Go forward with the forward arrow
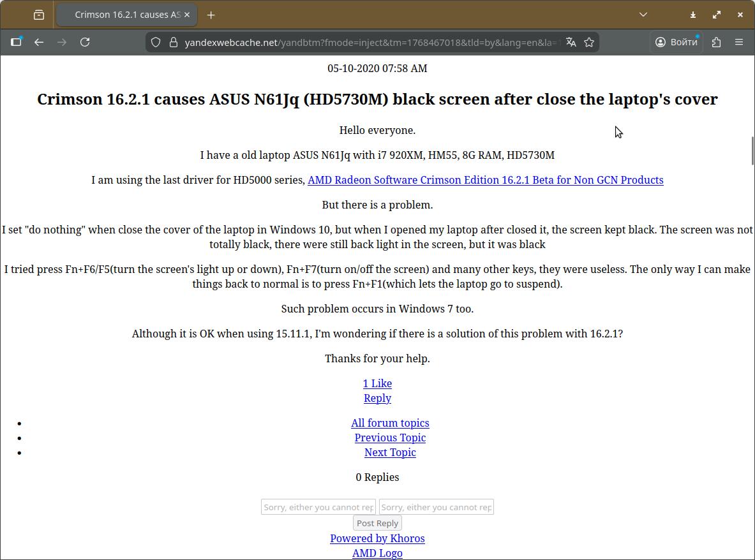 (x=62, y=42)
